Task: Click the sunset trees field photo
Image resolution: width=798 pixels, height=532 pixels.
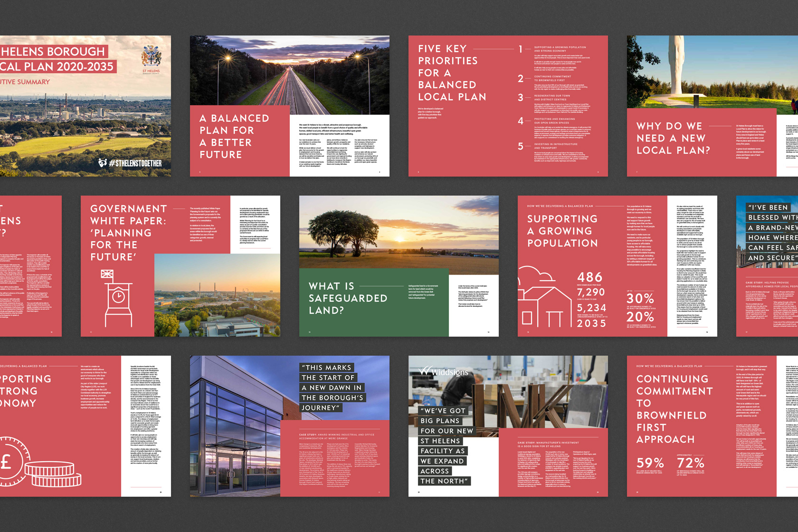Action: point(399,233)
